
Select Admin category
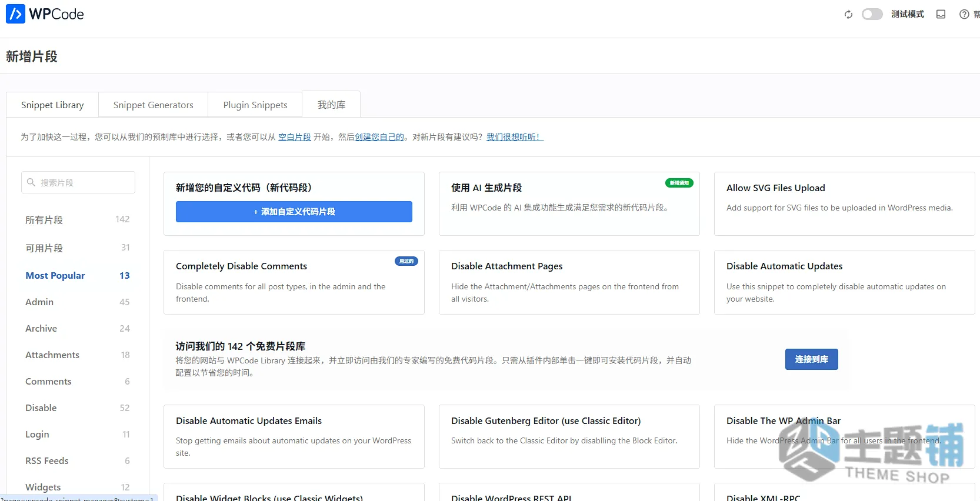pos(78,302)
